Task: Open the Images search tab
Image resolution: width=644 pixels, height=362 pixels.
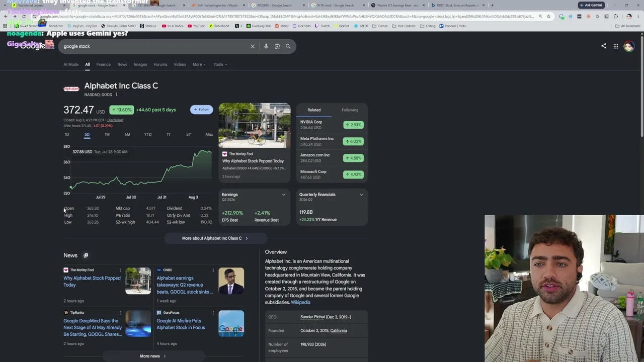Action: (x=140, y=64)
